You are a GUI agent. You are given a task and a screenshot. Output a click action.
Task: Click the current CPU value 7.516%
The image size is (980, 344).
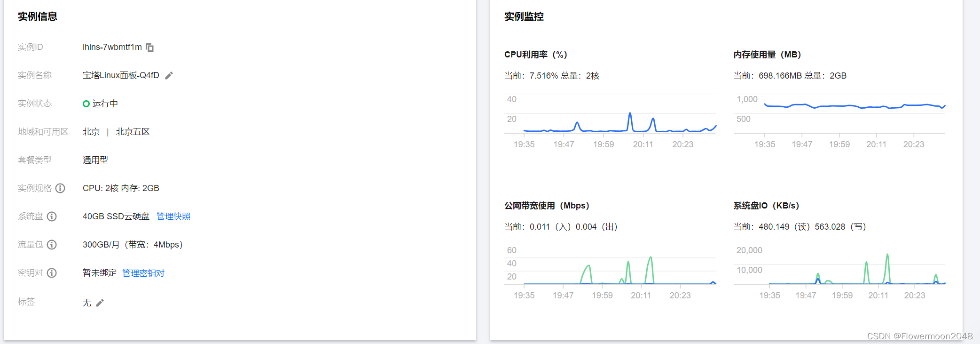coord(544,76)
